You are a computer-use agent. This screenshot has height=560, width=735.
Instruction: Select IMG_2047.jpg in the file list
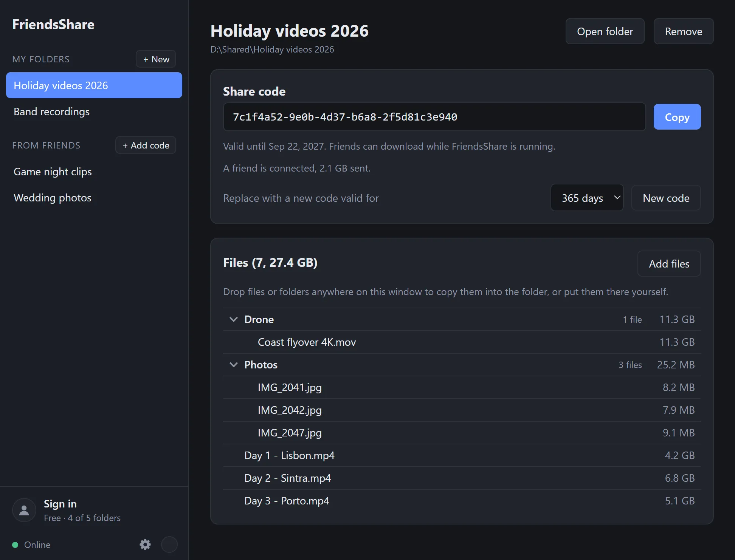coord(462,433)
